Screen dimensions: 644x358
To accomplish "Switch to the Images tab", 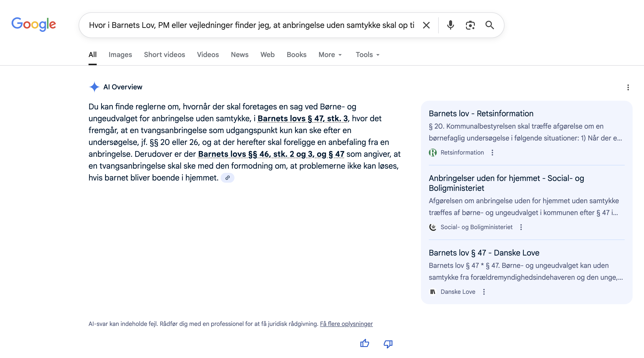I will tap(120, 55).
